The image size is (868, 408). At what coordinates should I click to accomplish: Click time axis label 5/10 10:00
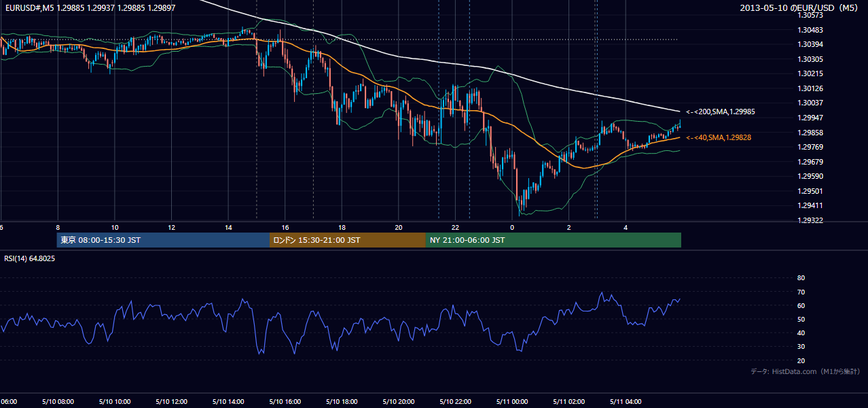coord(114,401)
